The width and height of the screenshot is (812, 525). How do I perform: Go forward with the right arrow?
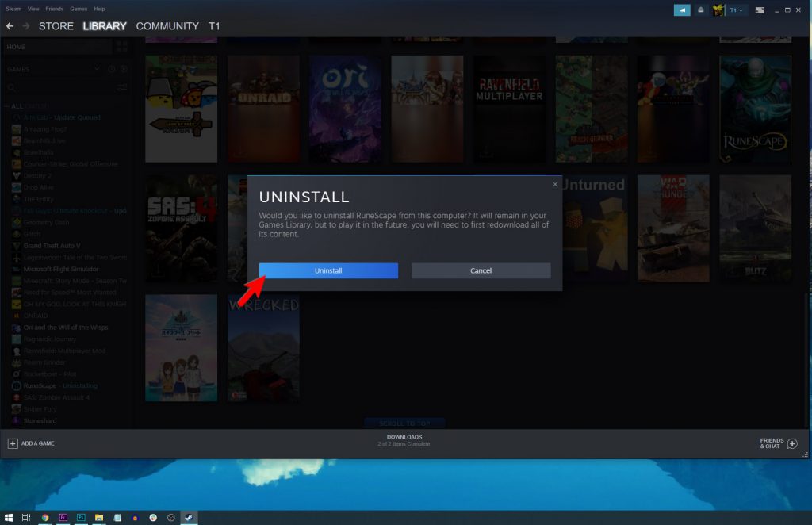[26, 26]
